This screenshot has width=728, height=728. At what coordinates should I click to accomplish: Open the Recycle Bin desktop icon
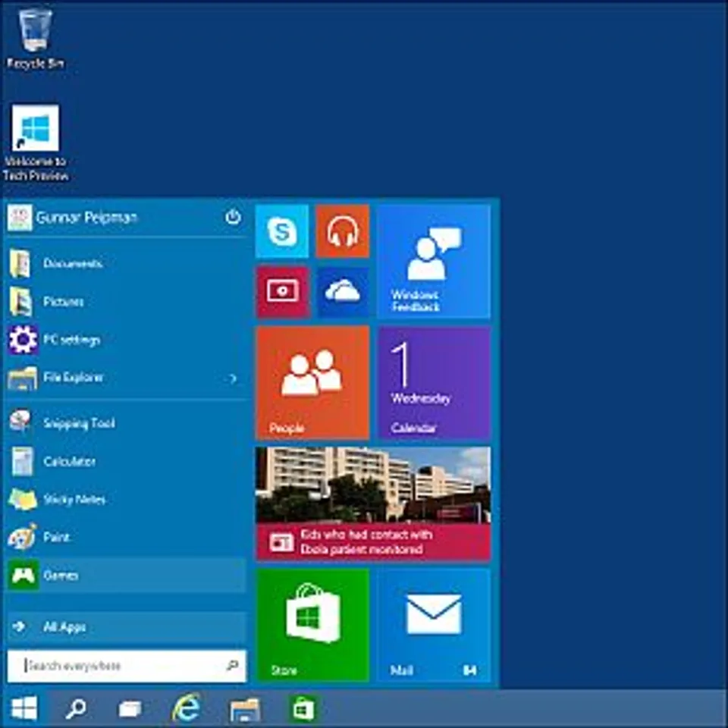click(35, 39)
